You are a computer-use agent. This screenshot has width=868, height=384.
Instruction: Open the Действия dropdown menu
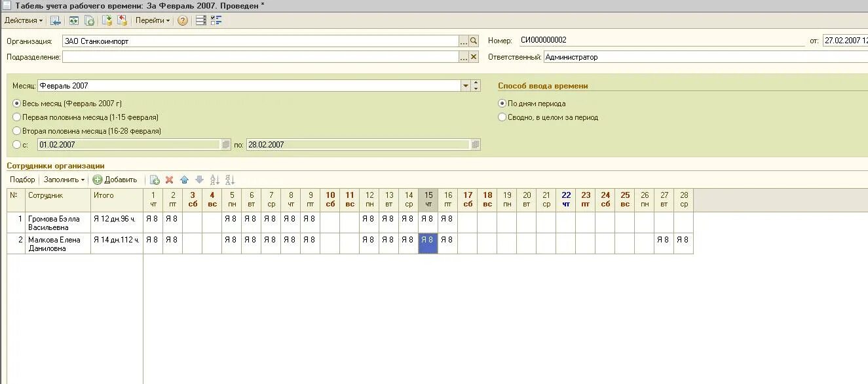click(x=24, y=20)
